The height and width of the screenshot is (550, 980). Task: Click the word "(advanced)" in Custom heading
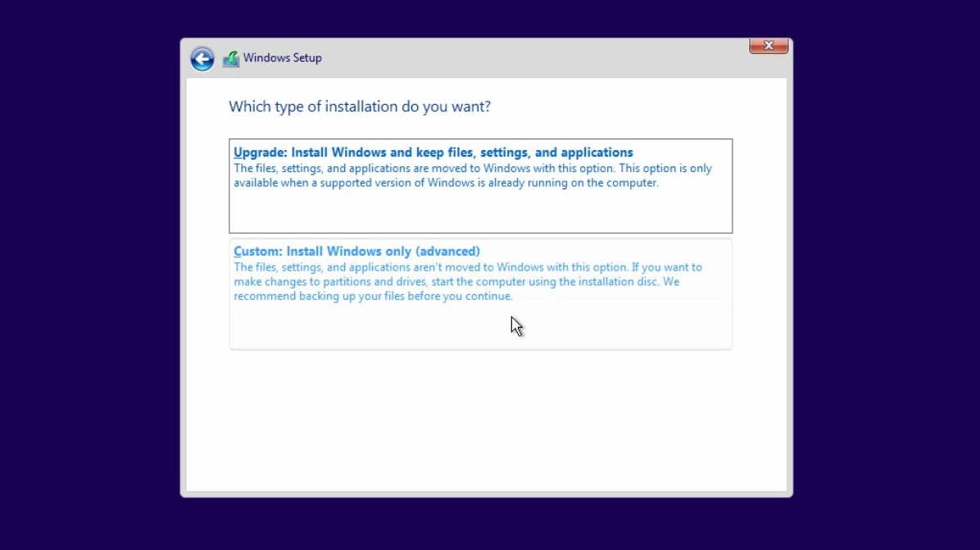click(x=447, y=252)
